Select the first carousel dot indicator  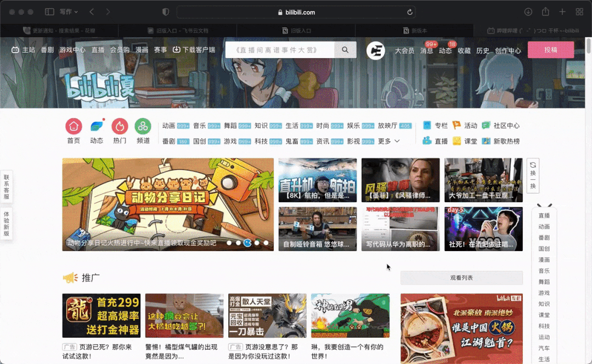pos(229,243)
